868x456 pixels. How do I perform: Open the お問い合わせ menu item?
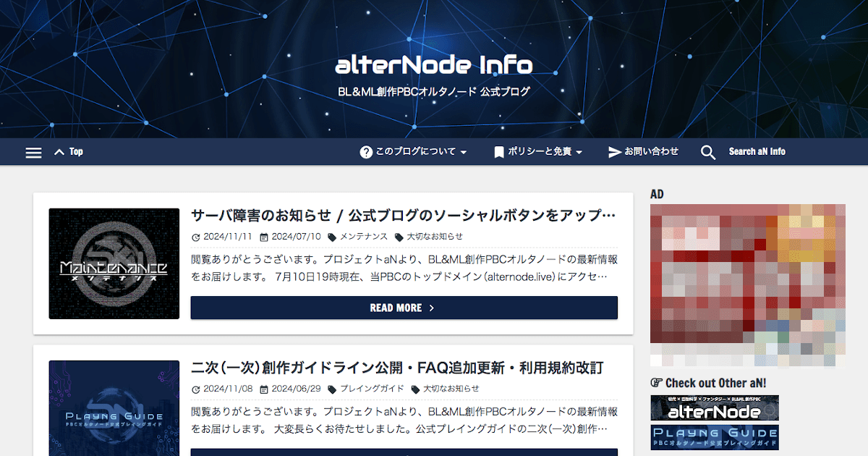(651, 152)
